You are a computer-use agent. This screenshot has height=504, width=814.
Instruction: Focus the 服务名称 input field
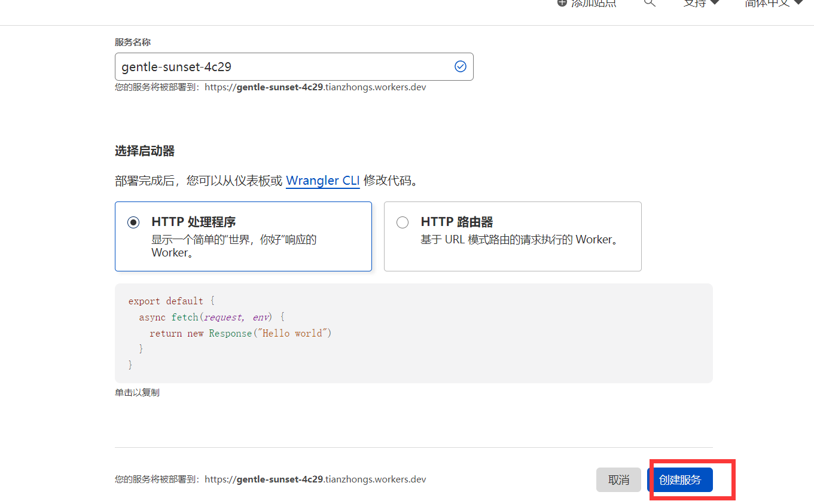pos(281,67)
